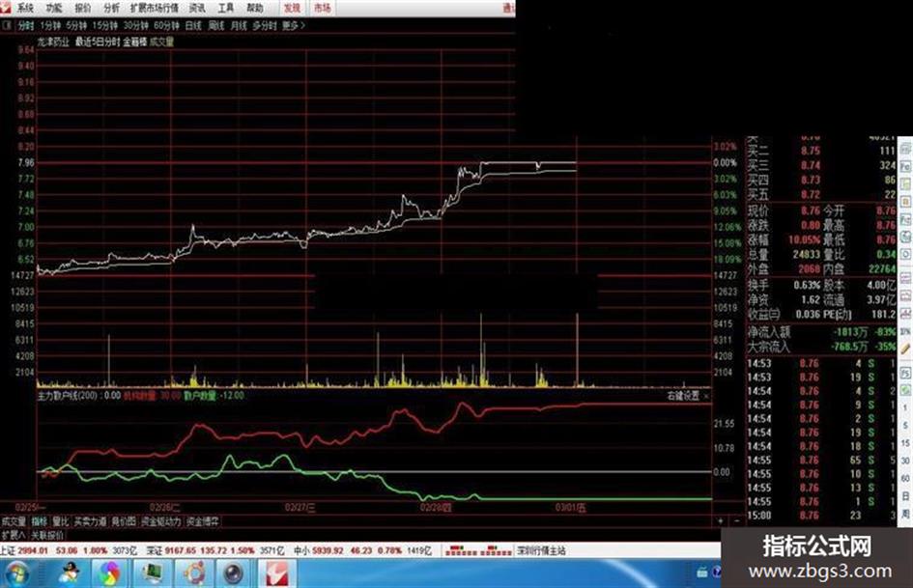Open the 系统 menu
This screenshot has width=913, height=588.
click(x=25, y=8)
